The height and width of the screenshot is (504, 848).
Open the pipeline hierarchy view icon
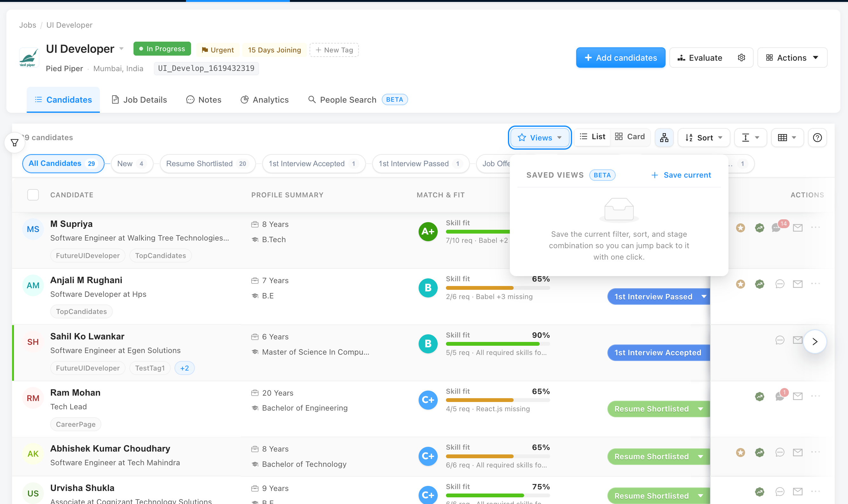coord(664,138)
